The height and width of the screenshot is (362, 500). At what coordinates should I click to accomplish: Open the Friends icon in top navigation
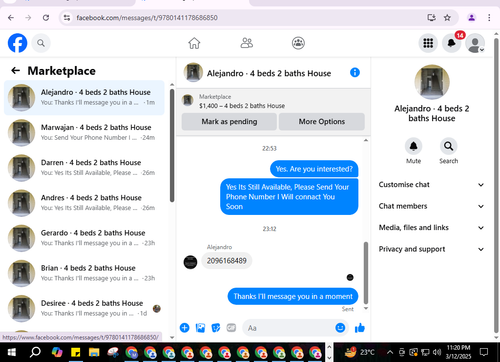tap(247, 43)
